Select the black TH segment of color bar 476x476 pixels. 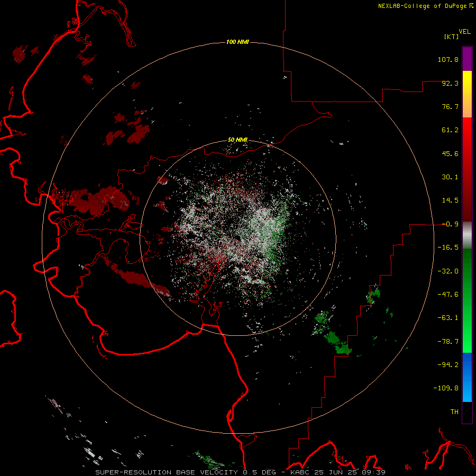pyautogui.click(x=467, y=412)
